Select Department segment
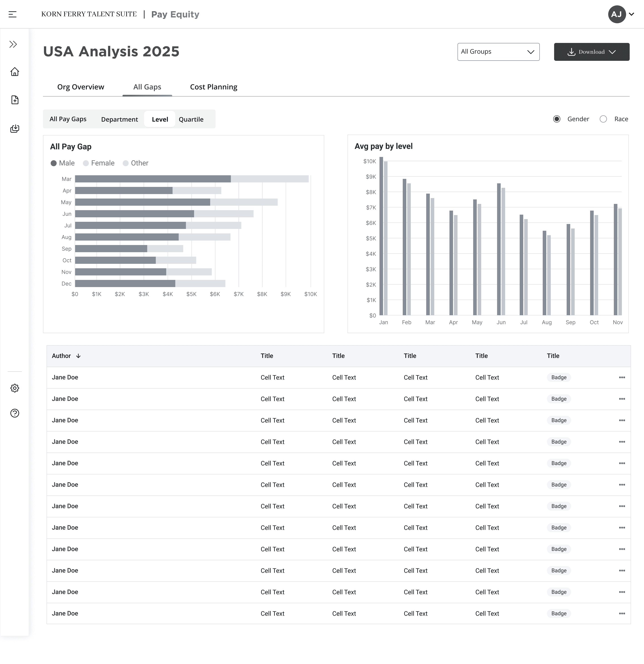644x664 pixels. point(120,119)
